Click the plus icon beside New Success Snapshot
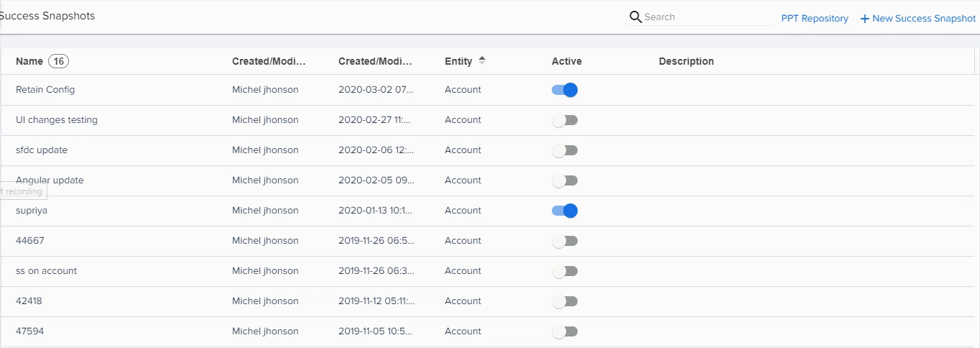This screenshot has height=348, width=980. tap(864, 19)
